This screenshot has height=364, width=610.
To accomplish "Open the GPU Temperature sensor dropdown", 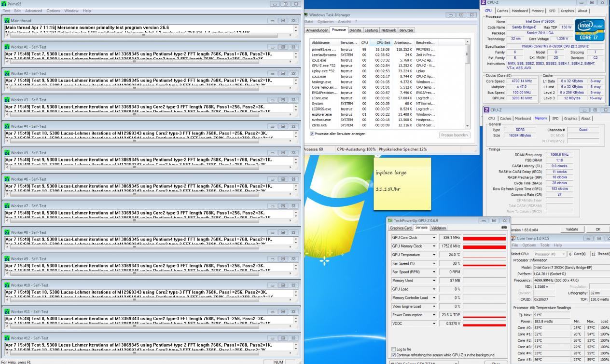I will (434, 255).
